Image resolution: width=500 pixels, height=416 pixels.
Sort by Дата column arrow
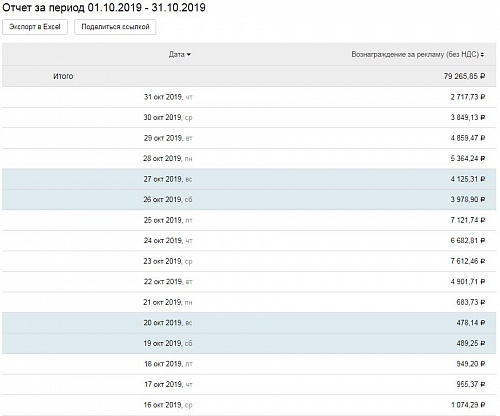[x=189, y=55]
